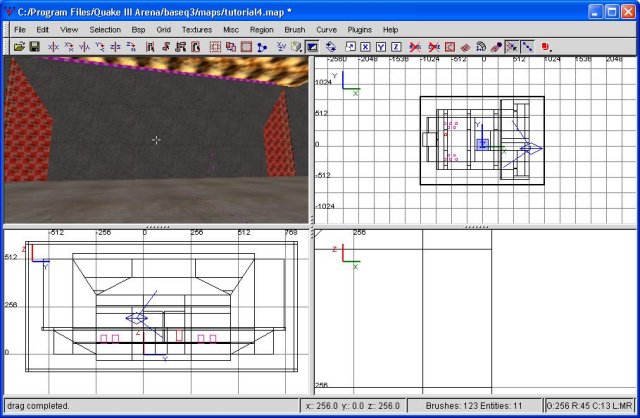Image resolution: width=640 pixels, height=418 pixels.
Task: Open a map file with Open icon
Action: [x=19, y=47]
